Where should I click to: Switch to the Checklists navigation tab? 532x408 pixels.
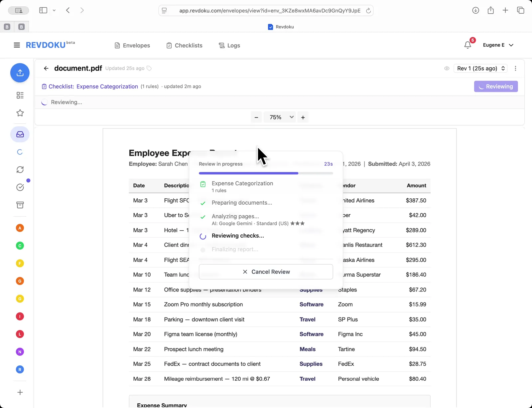tap(184, 46)
